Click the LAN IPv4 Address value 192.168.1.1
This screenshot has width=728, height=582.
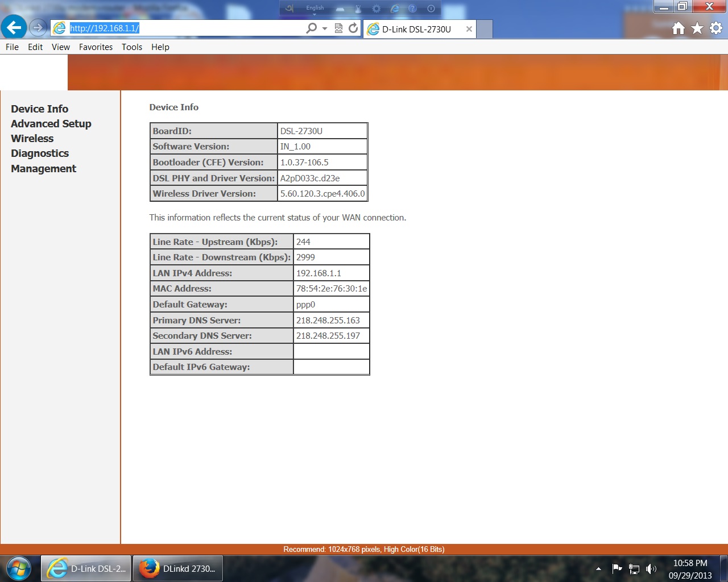[x=318, y=273]
